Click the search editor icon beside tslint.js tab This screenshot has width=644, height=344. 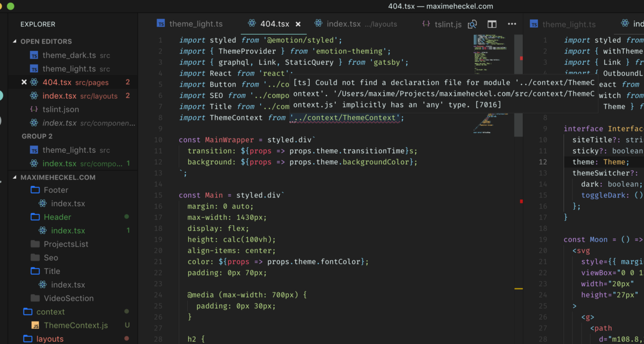[472, 24]
